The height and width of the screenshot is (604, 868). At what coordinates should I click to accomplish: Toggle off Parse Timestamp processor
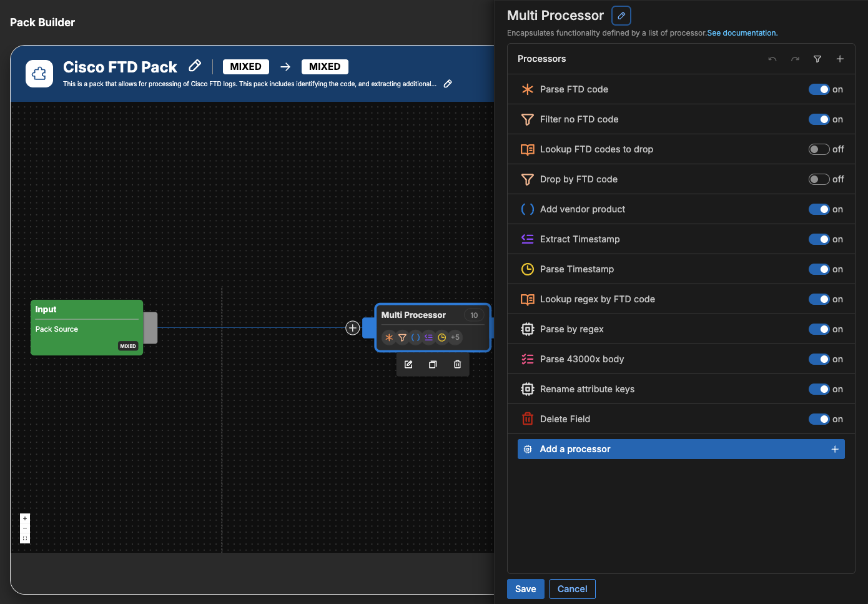coord(819,269)
